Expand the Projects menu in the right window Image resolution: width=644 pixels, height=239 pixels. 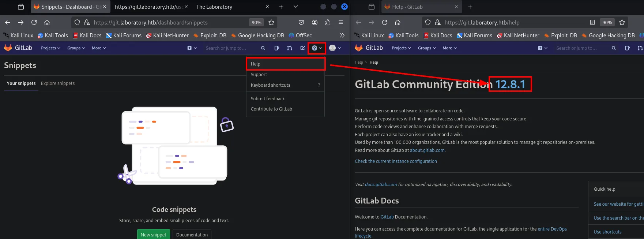(401, 48)
